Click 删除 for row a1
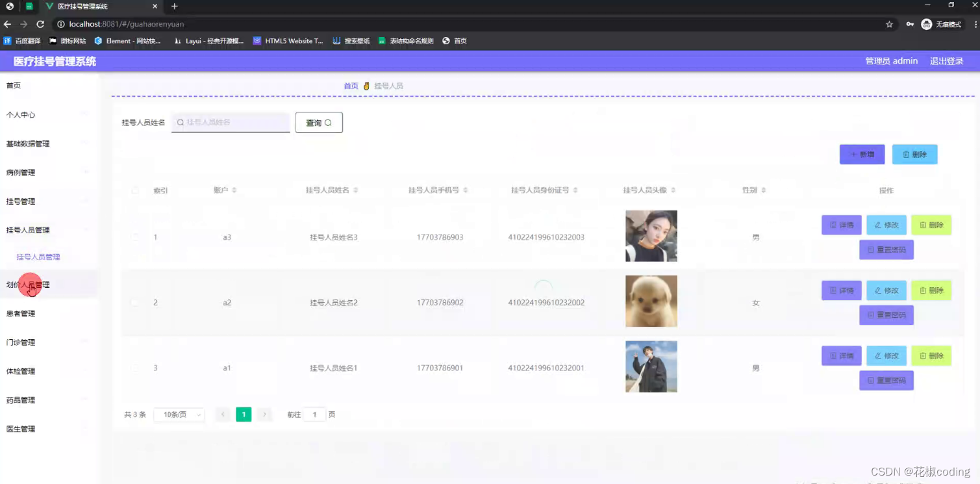 [x=931, y=355]
